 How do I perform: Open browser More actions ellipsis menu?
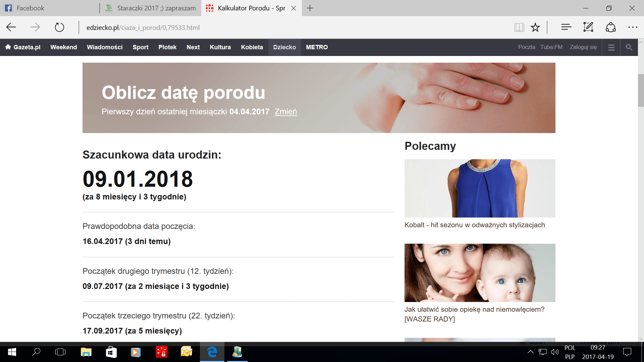tap(633, 27)
